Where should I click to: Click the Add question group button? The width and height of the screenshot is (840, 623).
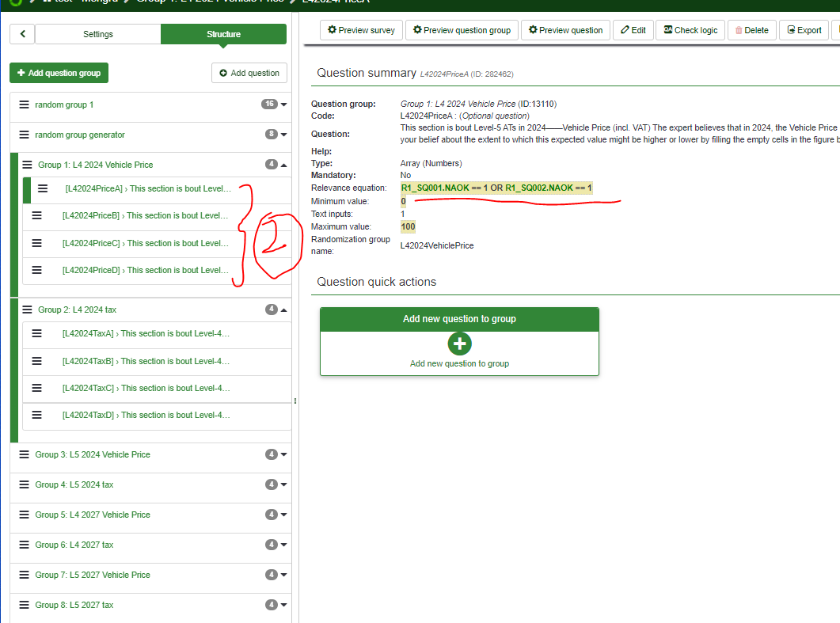point(59,73)
